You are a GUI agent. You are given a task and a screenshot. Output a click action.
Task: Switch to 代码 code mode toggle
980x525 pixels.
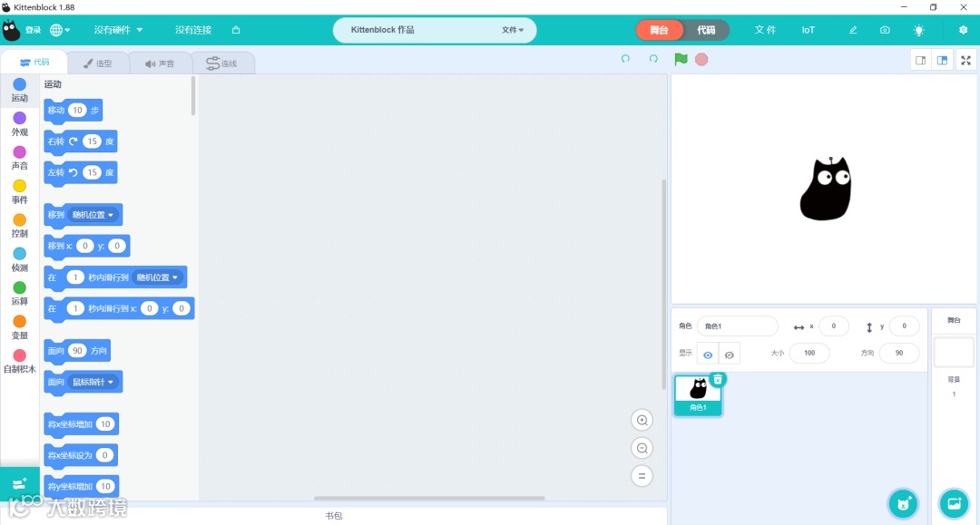(x=706, y=30)
